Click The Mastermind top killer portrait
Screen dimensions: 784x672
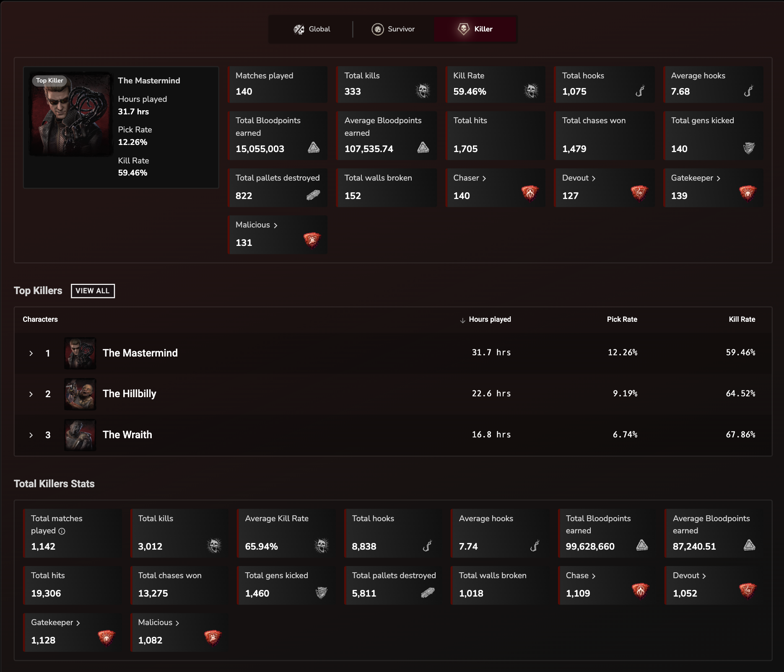71,114
